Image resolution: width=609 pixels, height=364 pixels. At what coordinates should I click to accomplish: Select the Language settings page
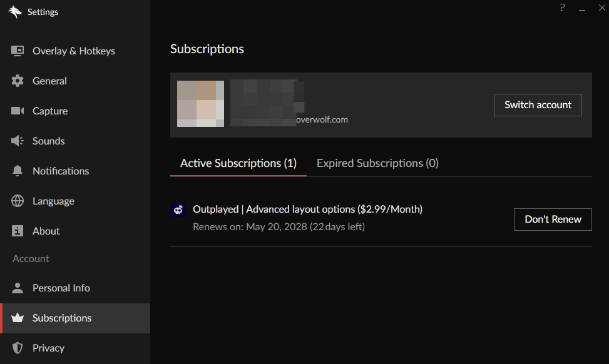coord(75,201)
